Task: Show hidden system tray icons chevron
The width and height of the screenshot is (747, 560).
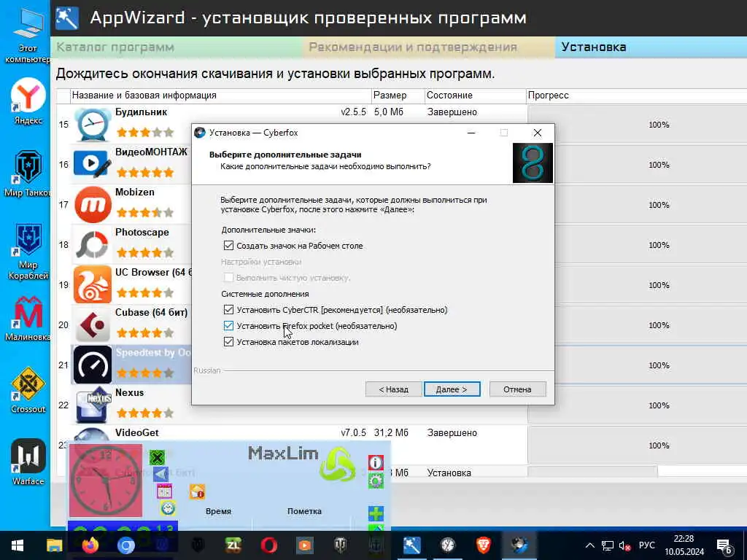Action: [589, 545]
